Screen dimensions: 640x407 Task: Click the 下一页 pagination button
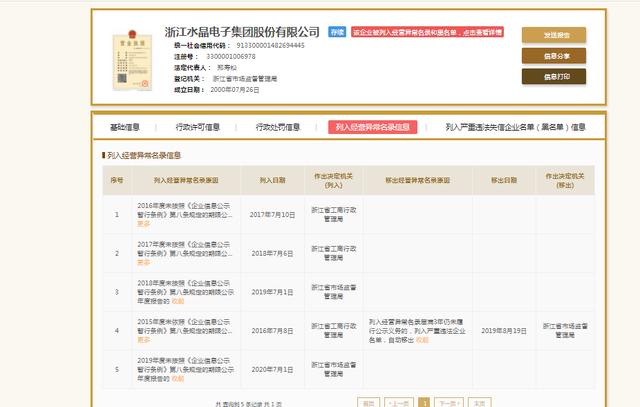tap(451, 402)
